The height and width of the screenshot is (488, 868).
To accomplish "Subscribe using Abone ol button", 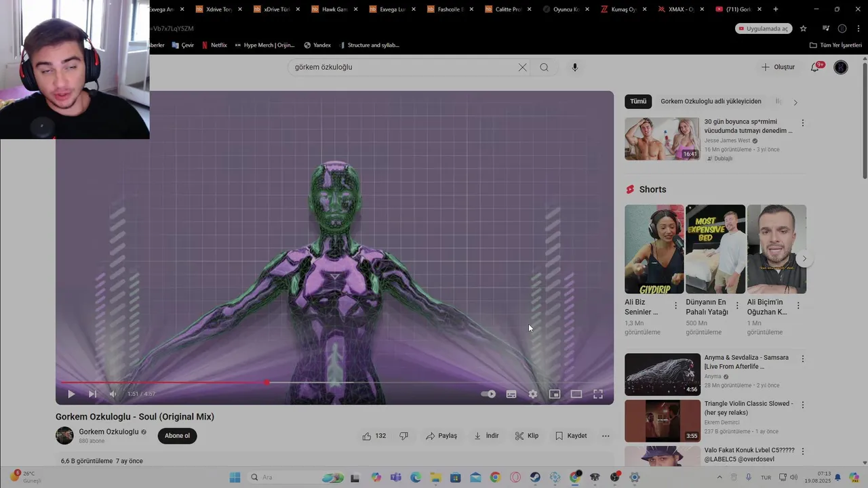I will coord(177,436).
